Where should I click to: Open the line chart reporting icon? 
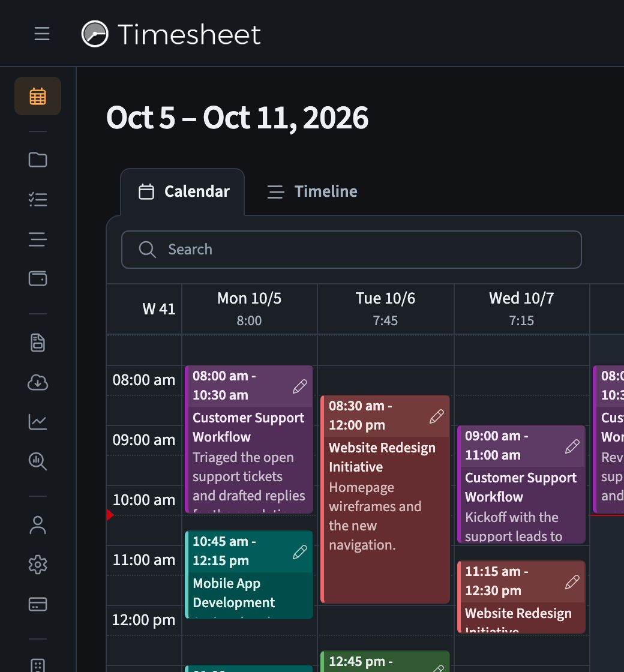point(38,422)
